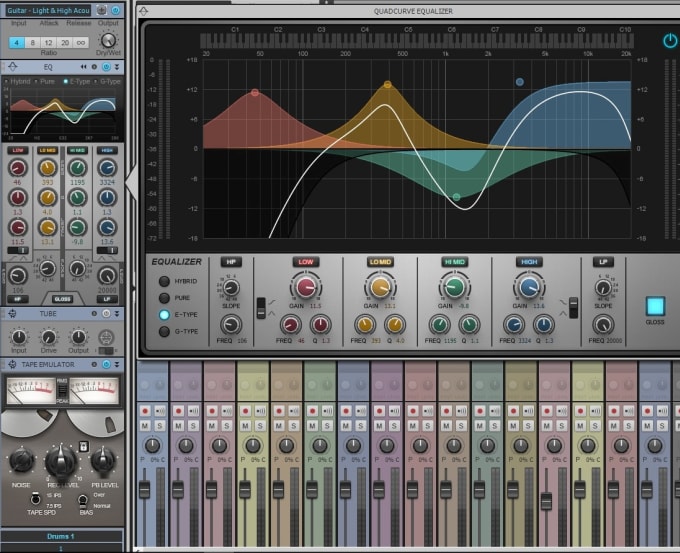680x553 pixels.
Task: Click the red LOW GAIN knob
Action: tap(306, 287)
